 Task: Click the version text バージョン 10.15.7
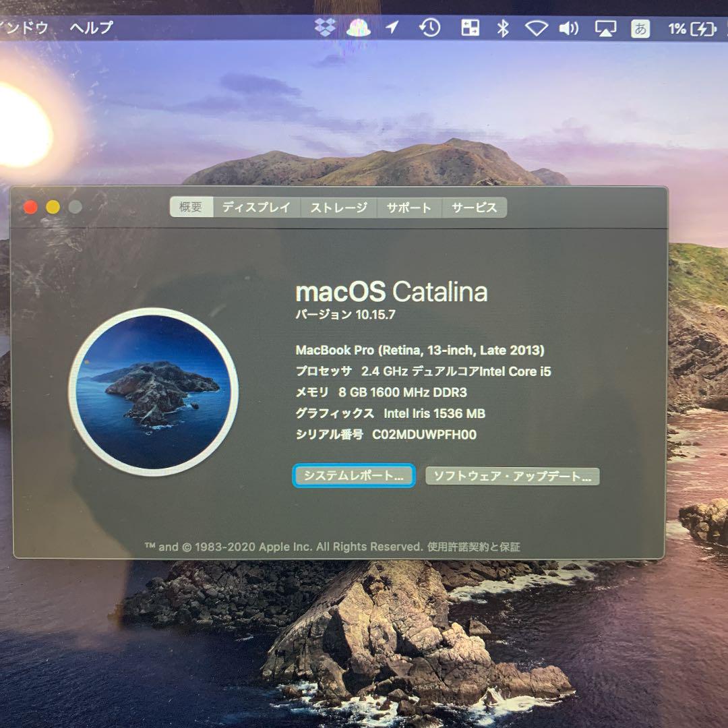[345, 315]
